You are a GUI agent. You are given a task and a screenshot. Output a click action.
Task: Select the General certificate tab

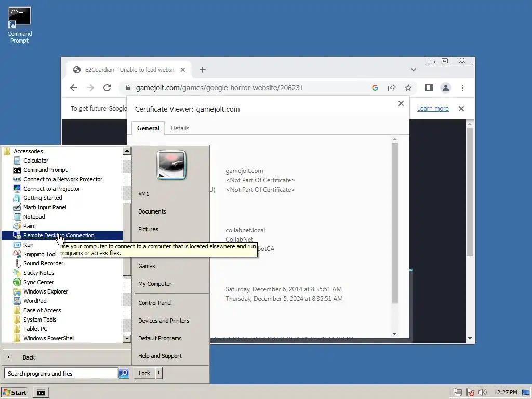(x=148, y=128)
